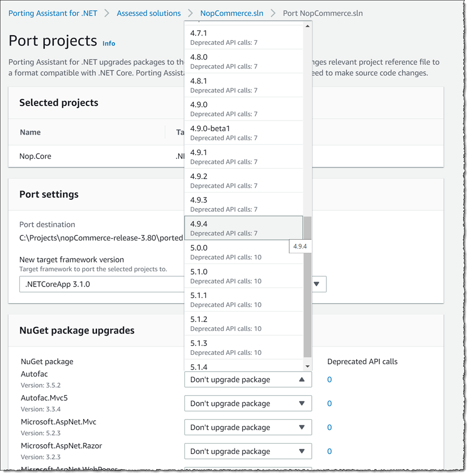Select the Nop.Core project row
This screenshot has height=476, width=470.
(35, 156)
